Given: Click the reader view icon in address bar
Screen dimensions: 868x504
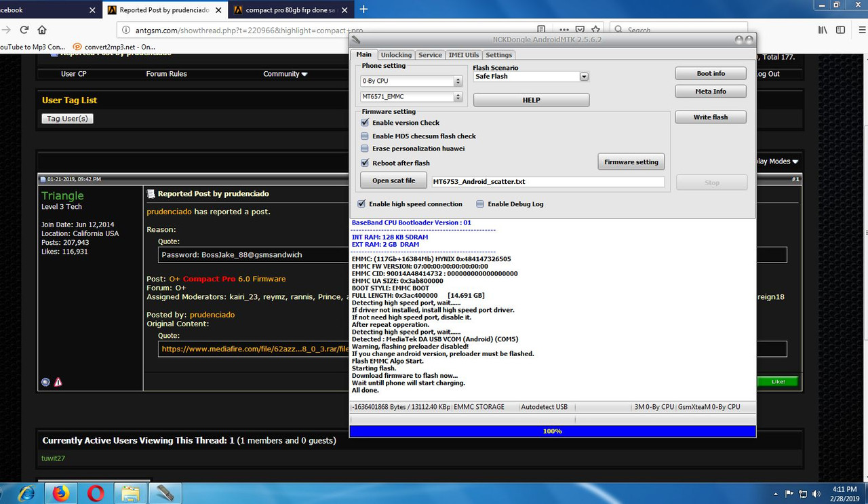Looking at the screenshot, I should click(541, 30).
